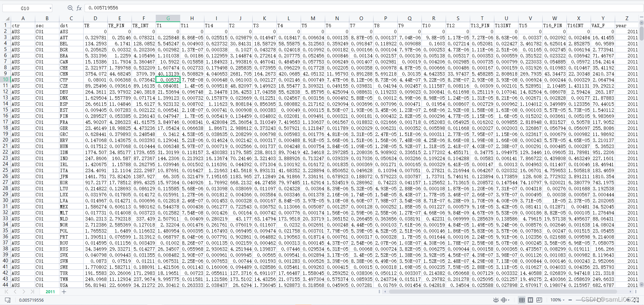
Task: Jump to the last sheet tab arrow
Action: (32, 292)
